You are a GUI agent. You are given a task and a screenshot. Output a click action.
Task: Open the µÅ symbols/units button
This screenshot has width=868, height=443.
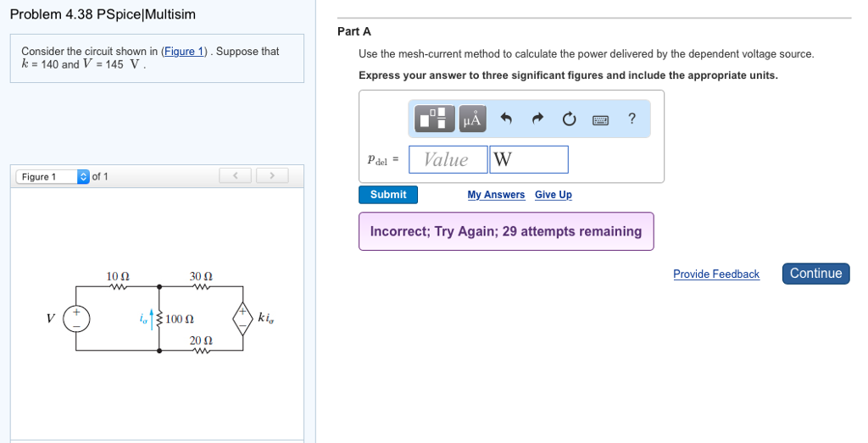click(x=472, y=119)
